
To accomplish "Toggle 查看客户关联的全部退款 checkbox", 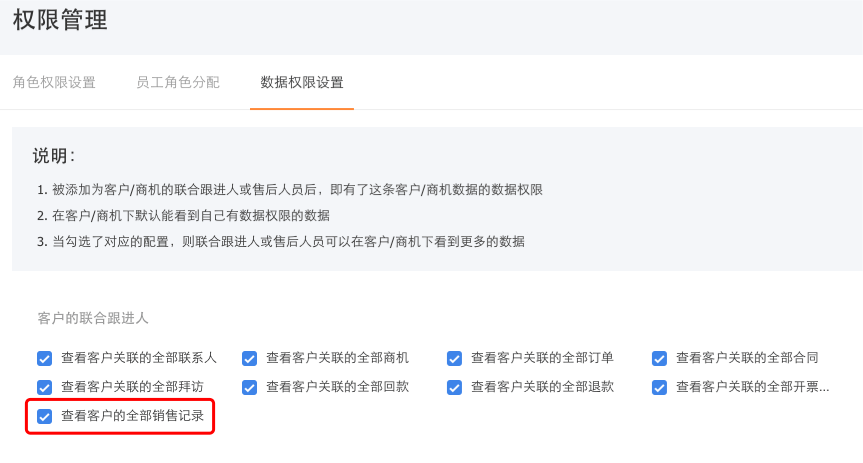I will [454, 387].
